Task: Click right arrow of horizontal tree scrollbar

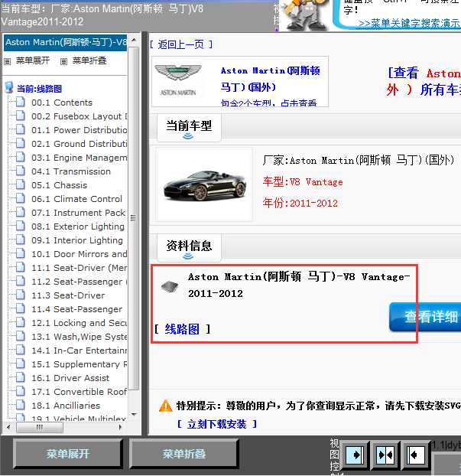Action: (121, 428)
